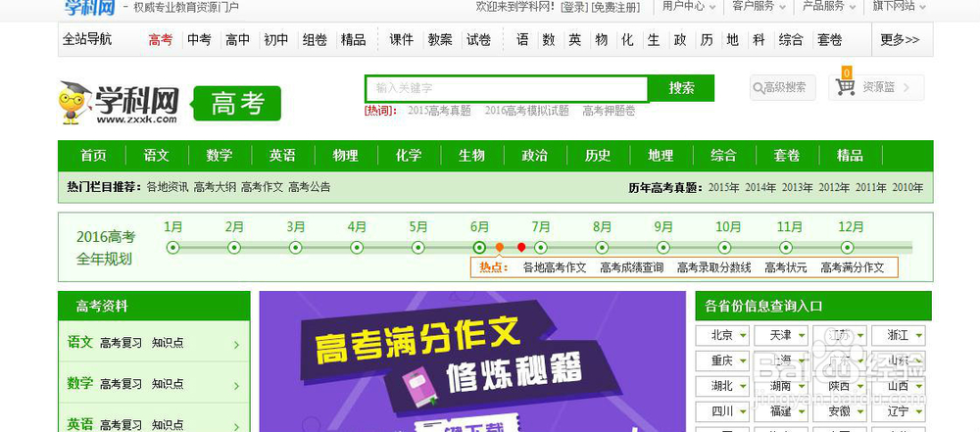Expand the 用户中心 top menu
Image resolution: width=980 pixels, height=432 pixels.
tap(689, 6)
